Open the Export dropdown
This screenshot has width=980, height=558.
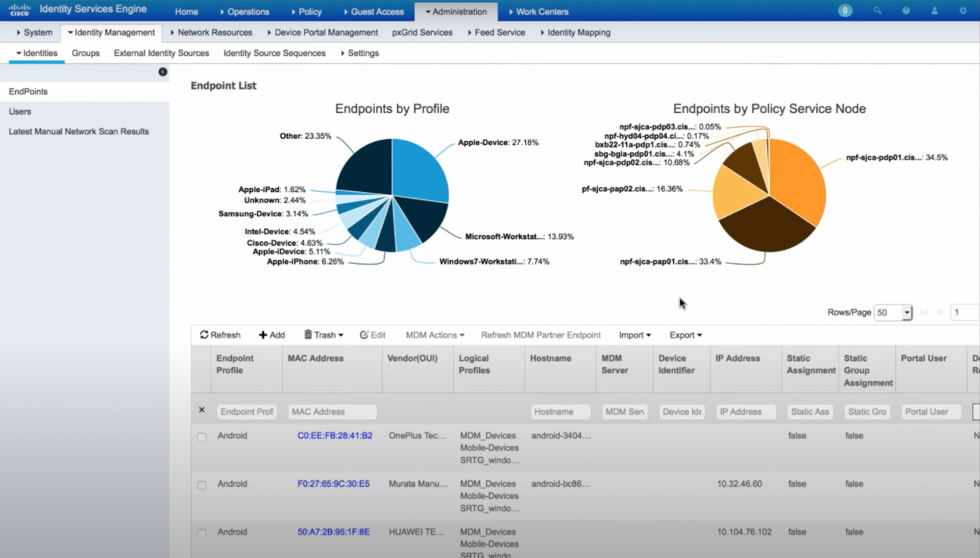coord(685,335)
